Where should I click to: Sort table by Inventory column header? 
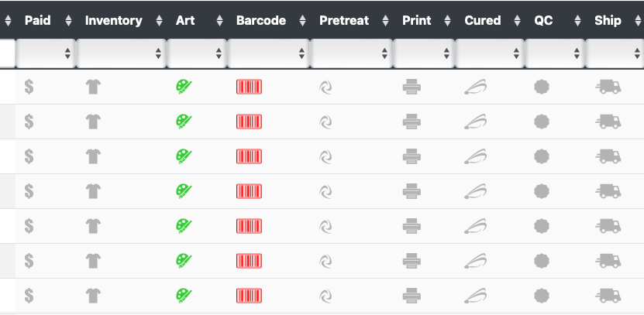114,20
